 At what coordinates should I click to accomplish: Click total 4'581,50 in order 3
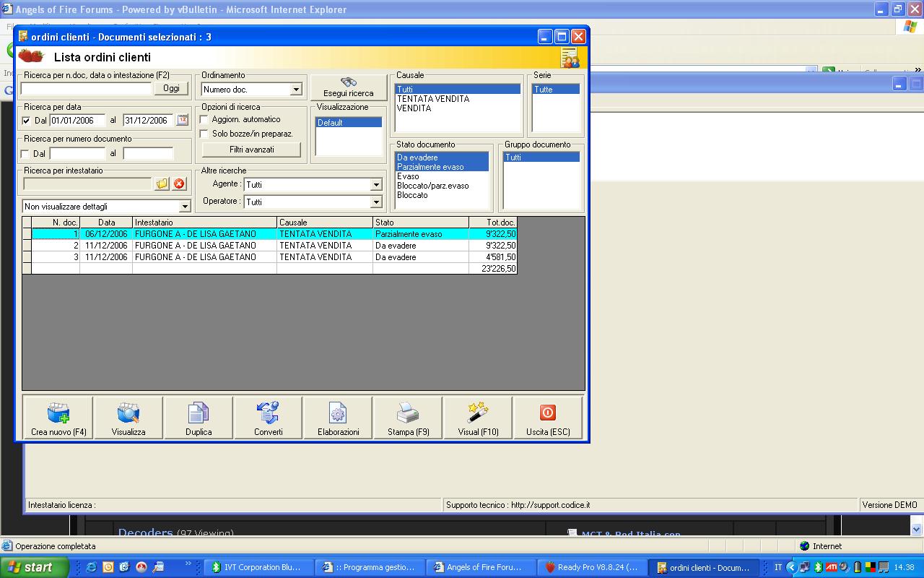(493, 257)
